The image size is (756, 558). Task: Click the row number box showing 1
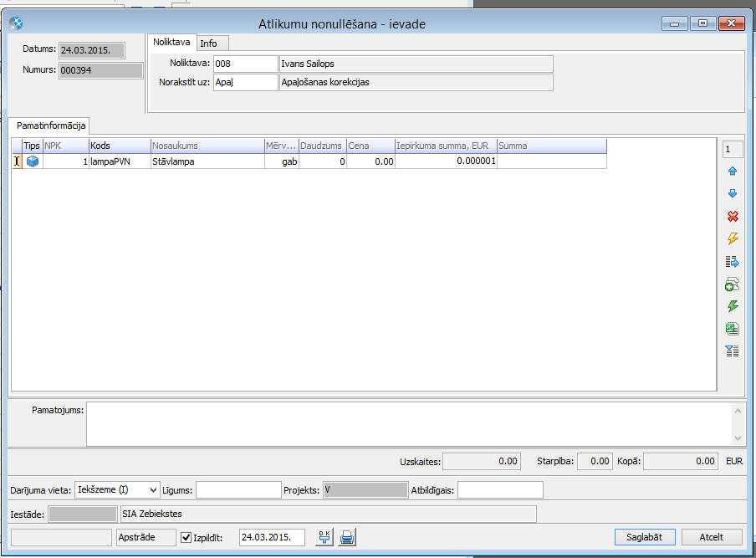coord(733,150)
